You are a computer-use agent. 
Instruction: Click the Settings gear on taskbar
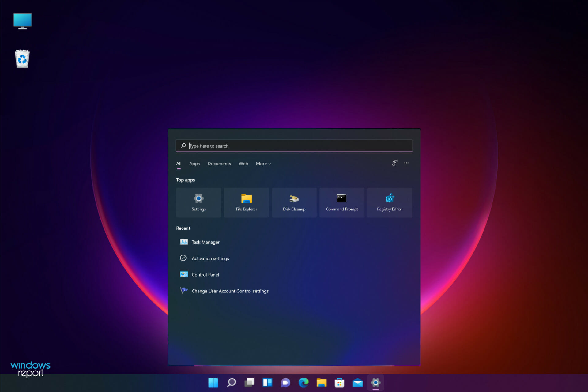(x=376, y=383)
